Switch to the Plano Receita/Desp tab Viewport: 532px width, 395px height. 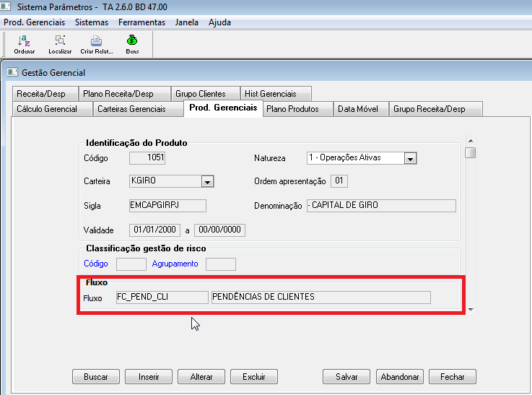[x=124, y=94]
